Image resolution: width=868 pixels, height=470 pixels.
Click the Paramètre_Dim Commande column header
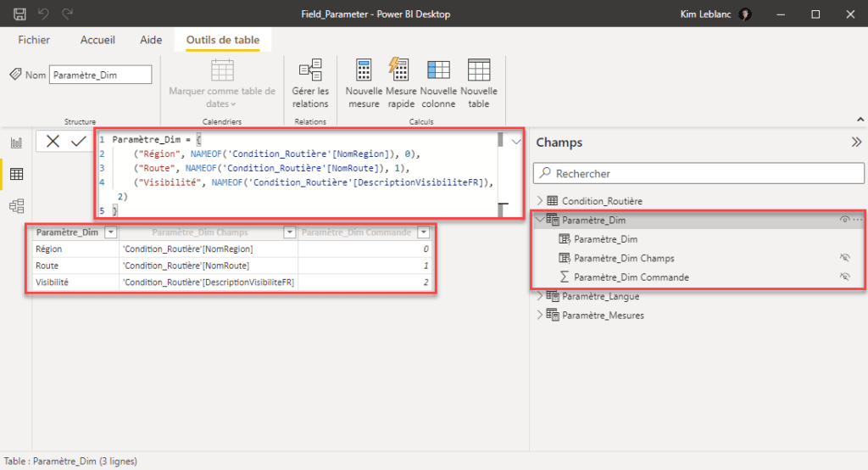[356, 232]
